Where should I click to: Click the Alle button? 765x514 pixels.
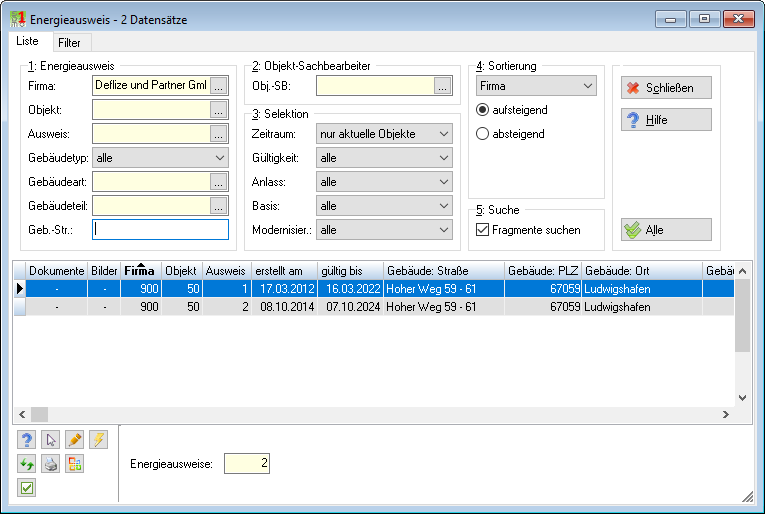coord(666,230)
